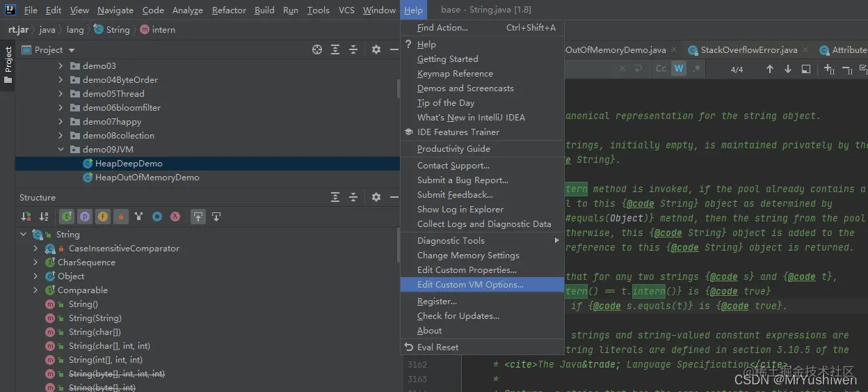Image resolution: width=868 pixels, height=392 pixels.
Task: Select HeapDeepDemo class in Project tree
Action: point(207,164)
